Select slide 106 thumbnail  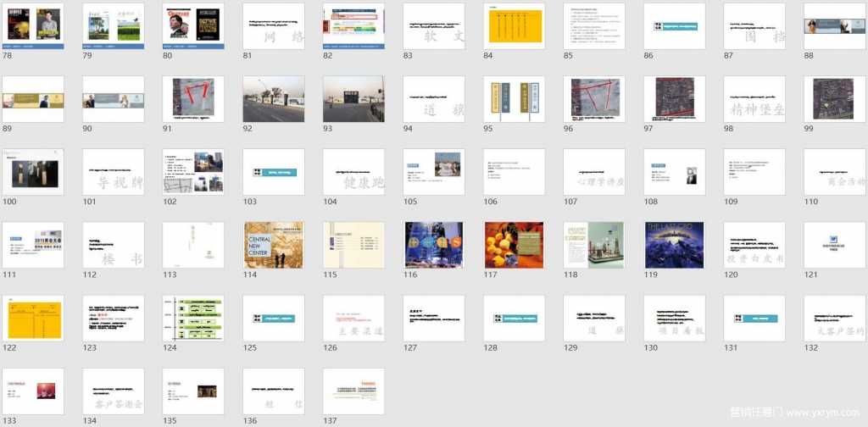pyautogui.click(x=515, y=171)
